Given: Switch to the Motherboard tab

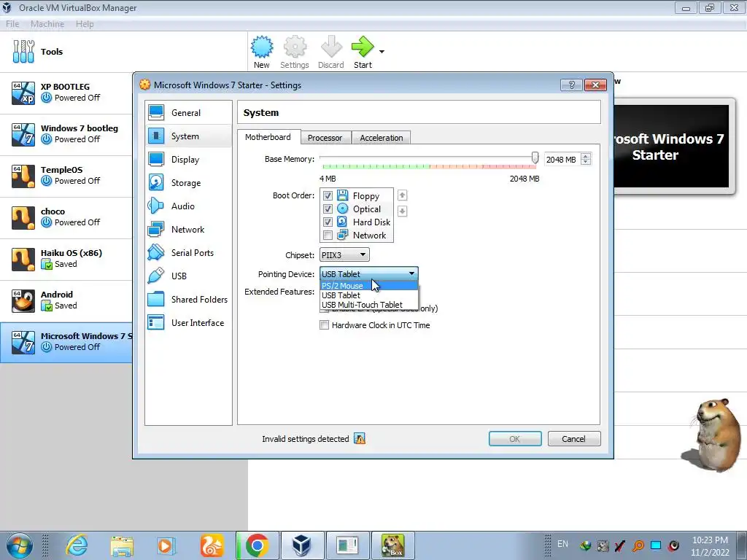Looking at the screenshot, I should pos(268,137).
